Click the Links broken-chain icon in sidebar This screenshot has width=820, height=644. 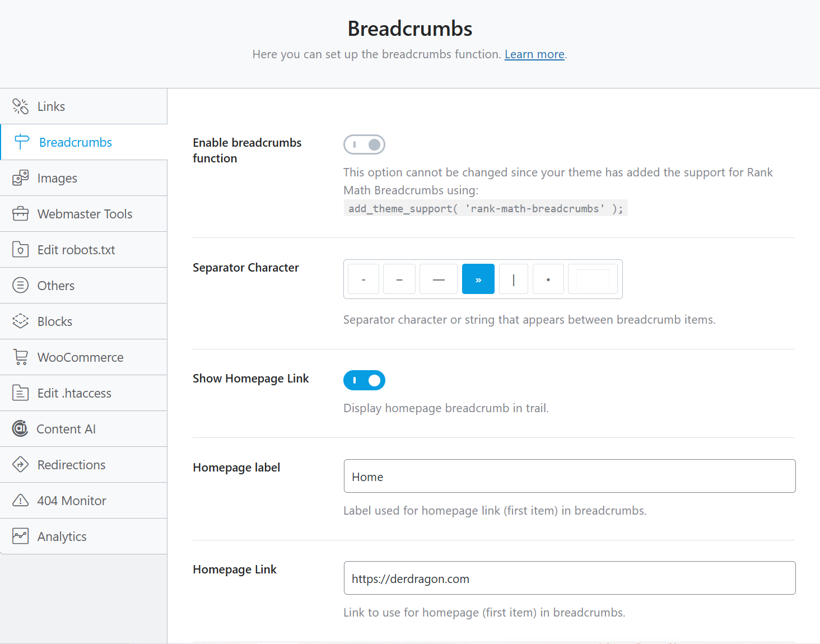(x=21, y=106)
